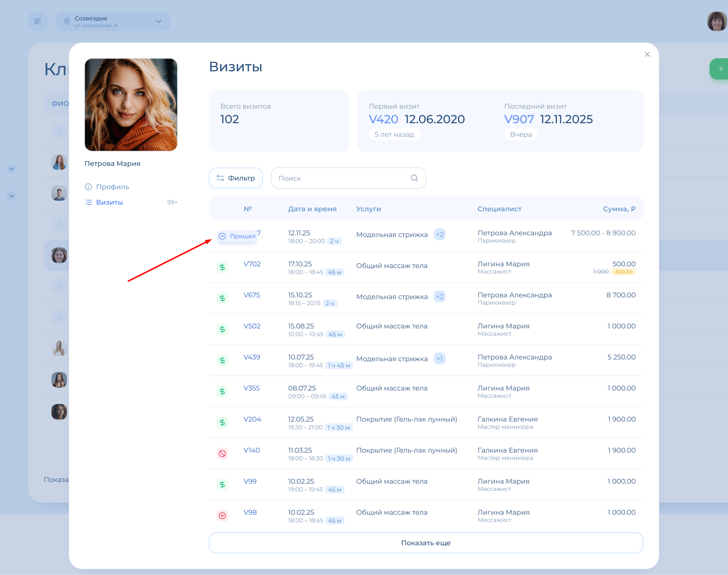Select the Визиты tab in the sidebar
Screen dimensions: 728x575
109,202
